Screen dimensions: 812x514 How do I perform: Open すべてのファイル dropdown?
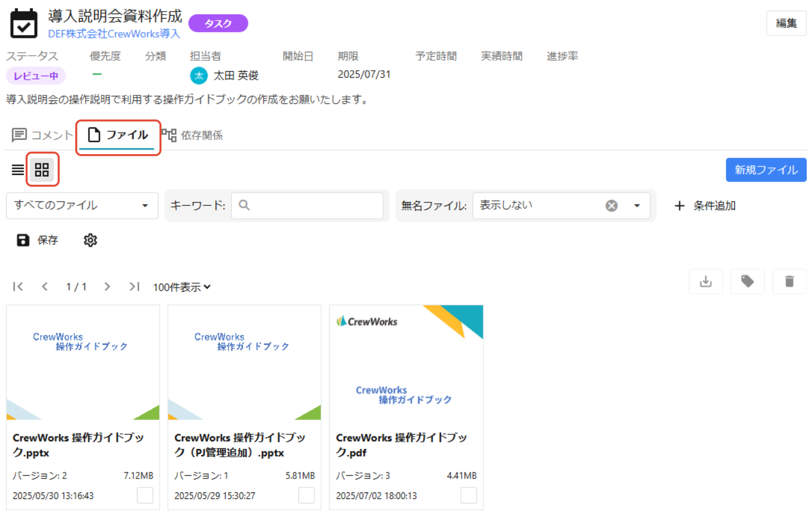[82, 205]
